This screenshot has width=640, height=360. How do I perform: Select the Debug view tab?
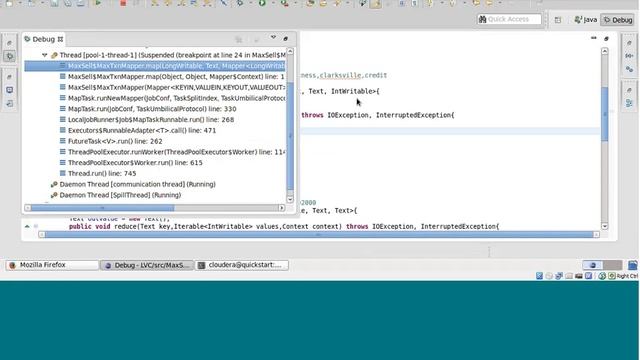43,39
